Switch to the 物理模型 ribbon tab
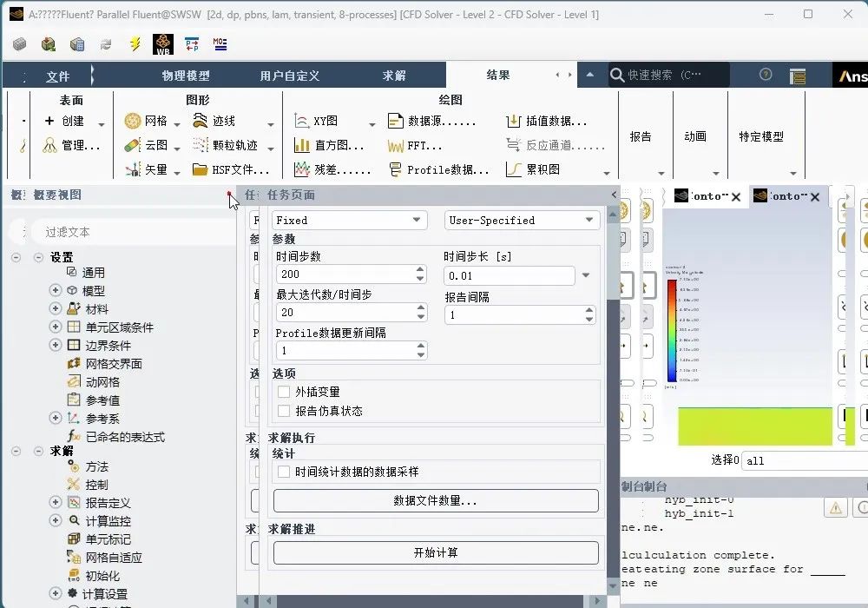 186,76
